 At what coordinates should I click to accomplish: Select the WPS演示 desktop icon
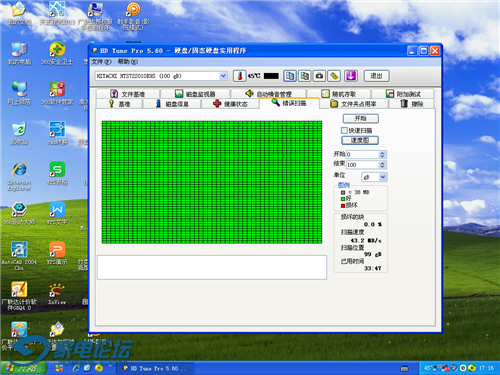[57, 254]
